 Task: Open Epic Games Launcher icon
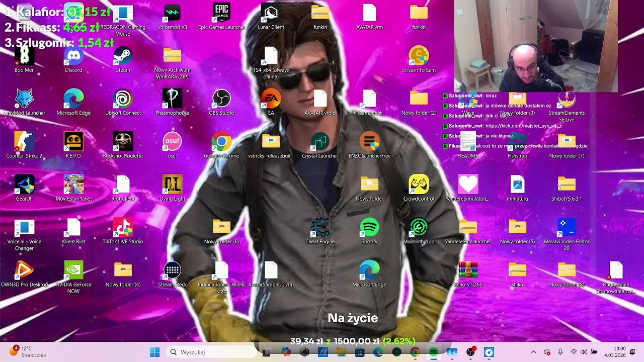221,18
